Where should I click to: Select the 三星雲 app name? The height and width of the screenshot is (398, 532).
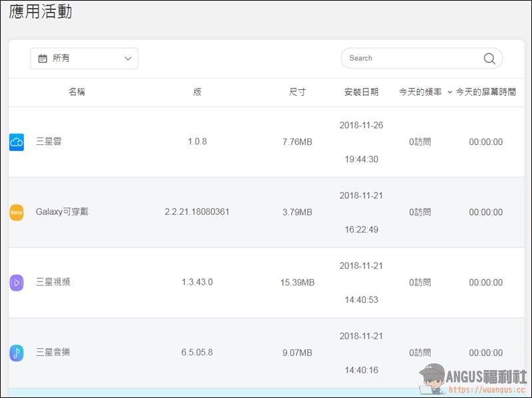tap(49, 142)
